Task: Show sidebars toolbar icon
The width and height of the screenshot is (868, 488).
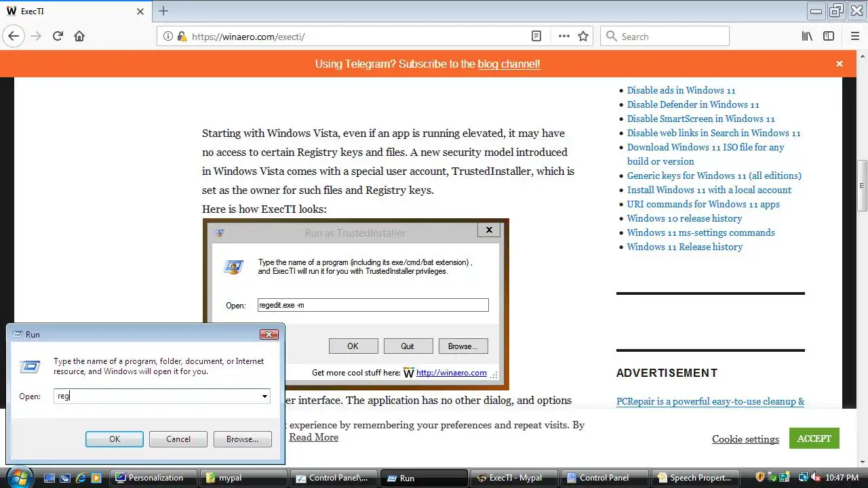Action: [x=829, y=36]
